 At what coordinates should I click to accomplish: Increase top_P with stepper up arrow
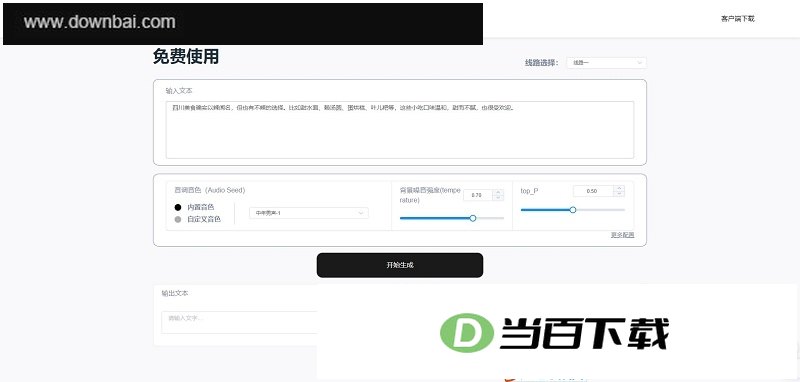coord(619,188)
